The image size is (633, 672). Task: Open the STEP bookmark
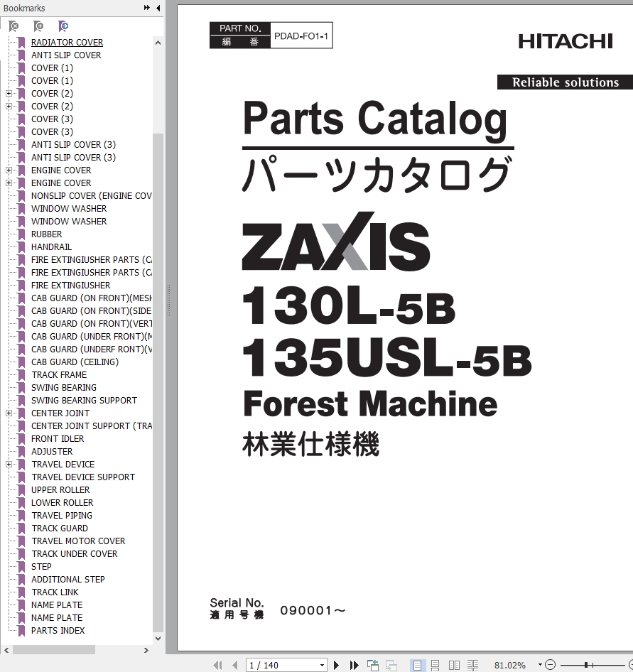[x=41, y=567]
